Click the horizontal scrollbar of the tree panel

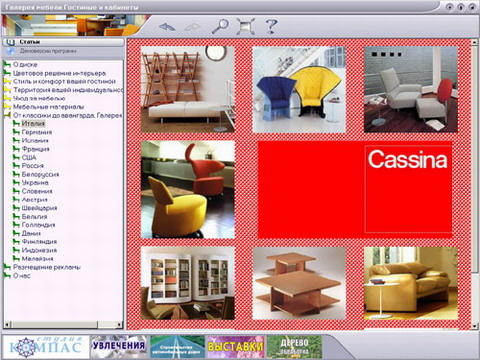[63, 324]
